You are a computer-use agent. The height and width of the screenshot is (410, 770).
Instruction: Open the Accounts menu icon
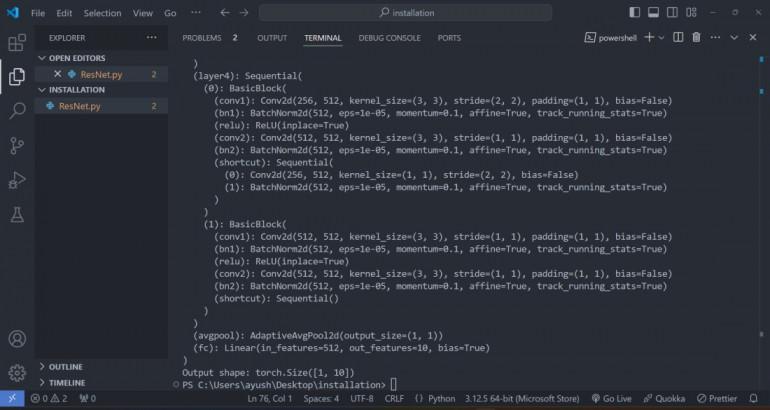17,339
